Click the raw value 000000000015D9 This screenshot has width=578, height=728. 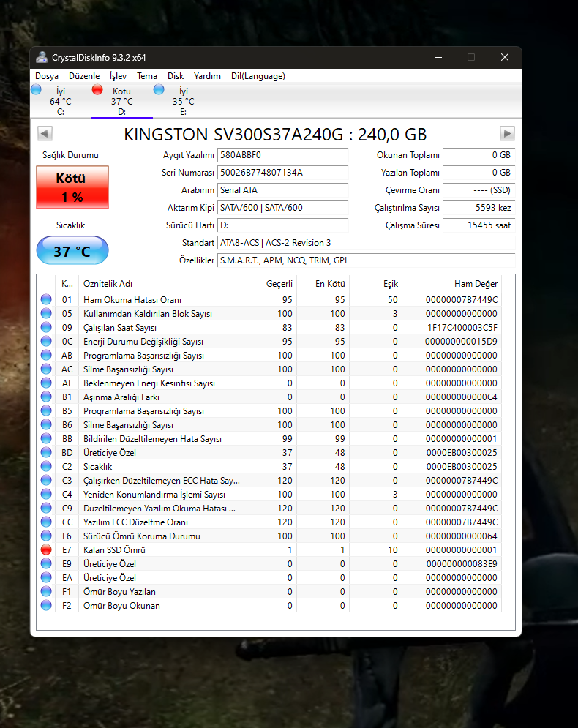coord(461,341)
